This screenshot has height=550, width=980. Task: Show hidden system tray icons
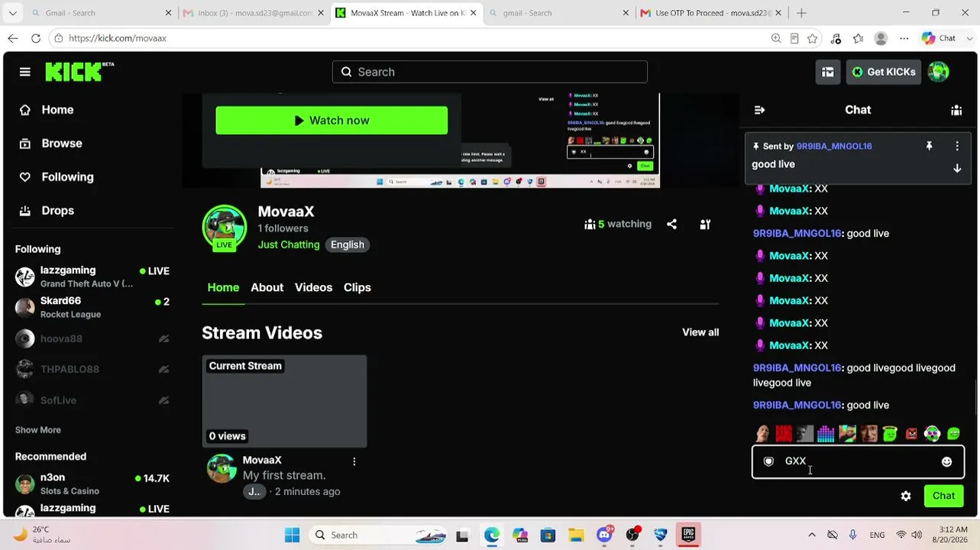point(811,535)
